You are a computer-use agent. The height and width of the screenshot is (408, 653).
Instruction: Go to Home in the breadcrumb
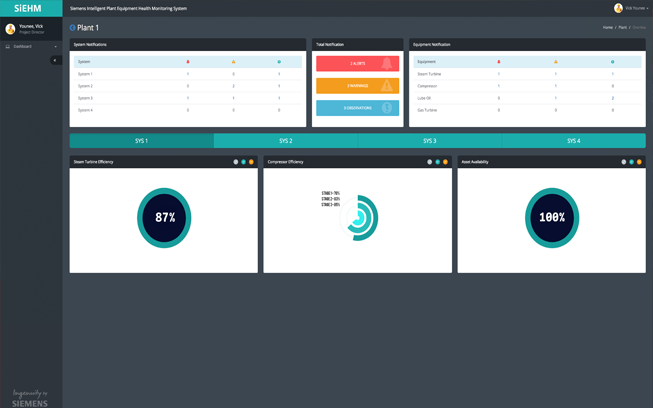click(607, 28)
